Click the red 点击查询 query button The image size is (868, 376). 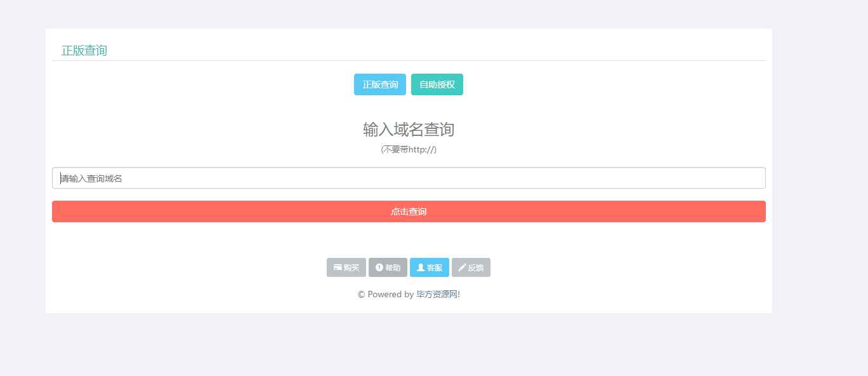click(x=408, y=211)
